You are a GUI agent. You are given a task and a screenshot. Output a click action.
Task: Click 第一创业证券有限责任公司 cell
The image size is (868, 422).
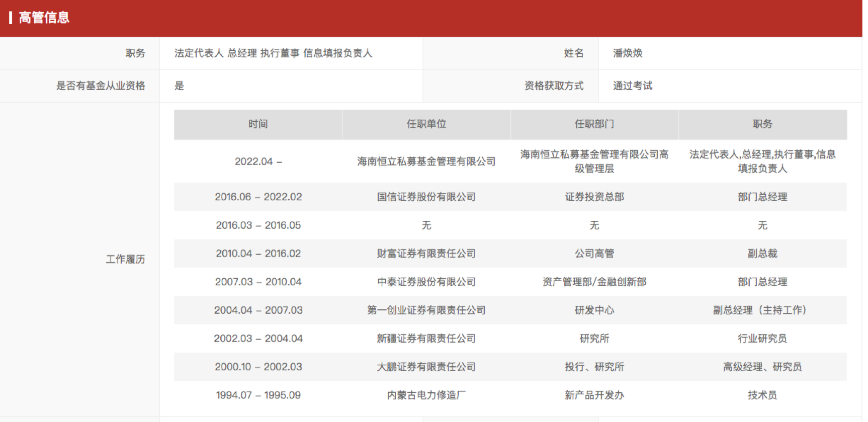[426, 310]
